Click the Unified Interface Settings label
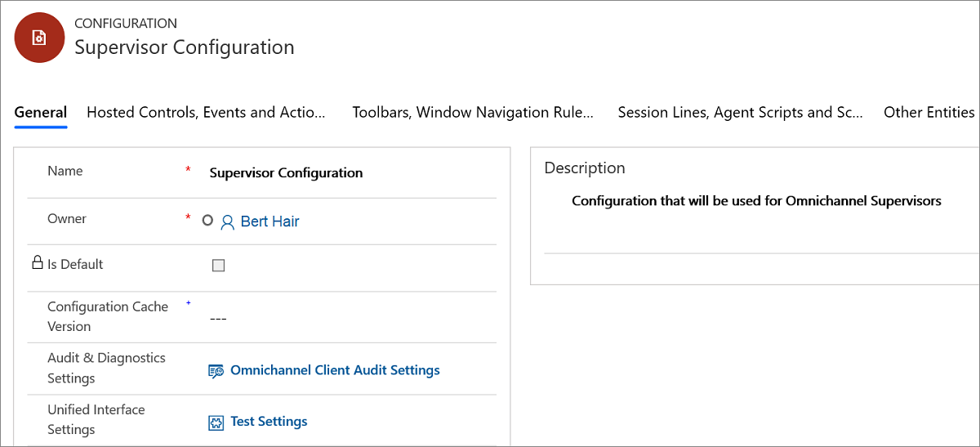The width and height of the screenshot is (980, 447). [x=96, y=419]
